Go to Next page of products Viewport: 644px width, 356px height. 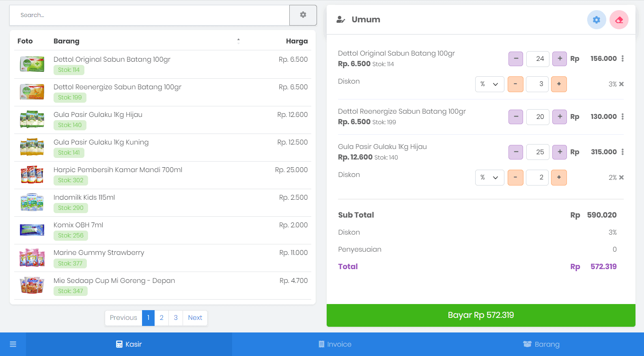(x=195, y=318)
